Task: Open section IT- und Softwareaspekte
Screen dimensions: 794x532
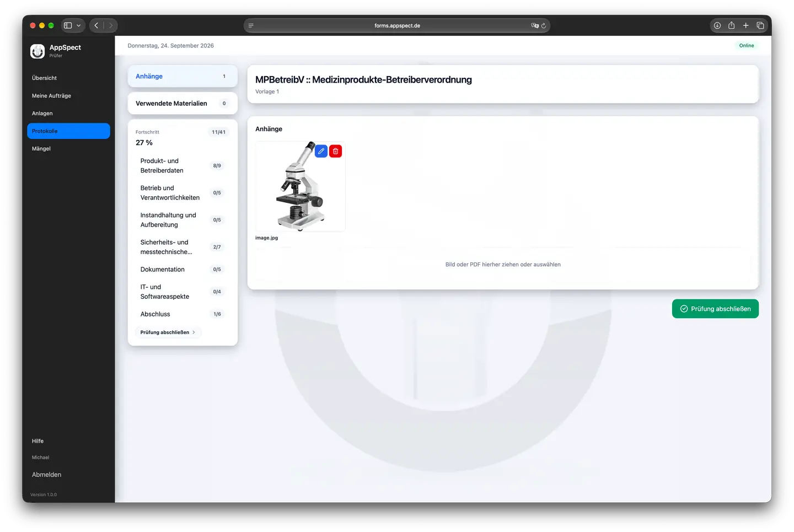Action: point(183,292)
